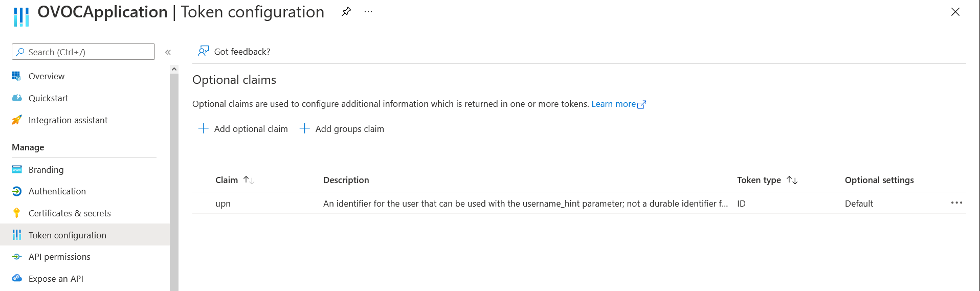Pin the Token configuration blade
980x291 pixels.
346,12
